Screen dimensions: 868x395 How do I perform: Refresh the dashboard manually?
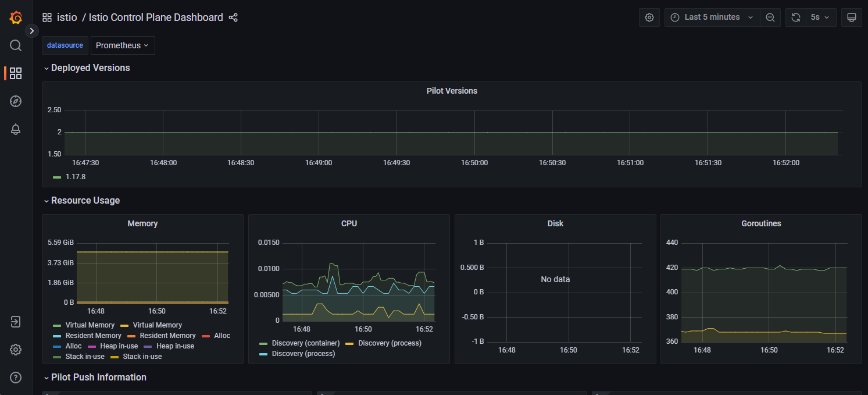(795, 17)
